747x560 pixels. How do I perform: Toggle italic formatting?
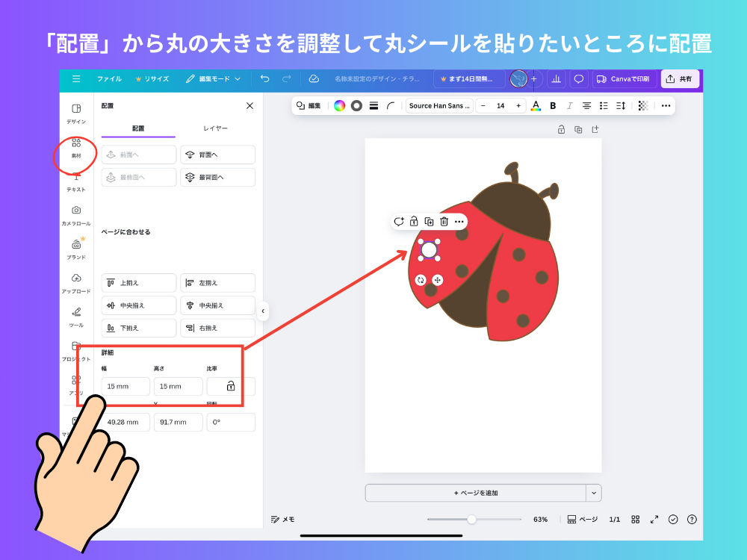pos(569,105)
